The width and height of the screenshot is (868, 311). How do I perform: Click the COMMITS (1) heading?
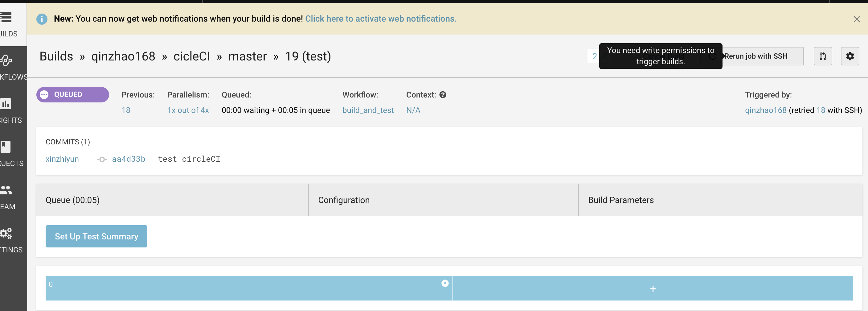click(68, 142)
